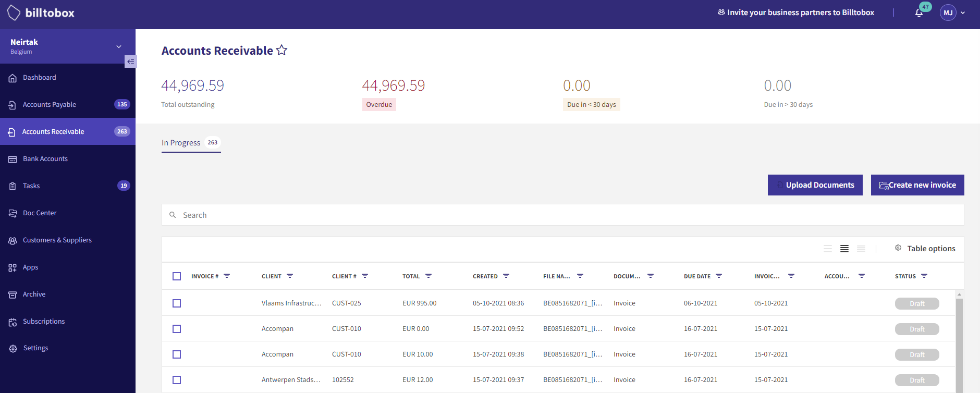Click the Dashboard home icon
980x393 pixels.
click(13, 78)
